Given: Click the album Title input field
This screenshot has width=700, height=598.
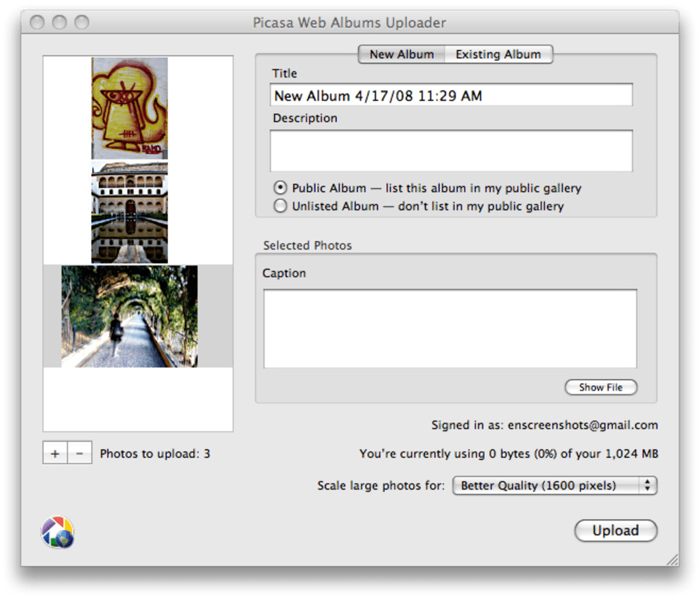Looking at the screenshot, I should [x=451, y=95].
